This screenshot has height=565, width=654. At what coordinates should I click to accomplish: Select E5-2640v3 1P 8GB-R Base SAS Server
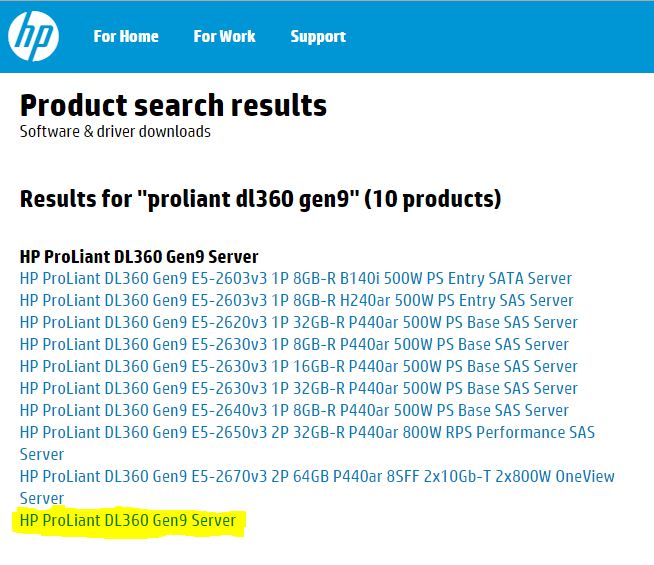click(x=294, y=411)
